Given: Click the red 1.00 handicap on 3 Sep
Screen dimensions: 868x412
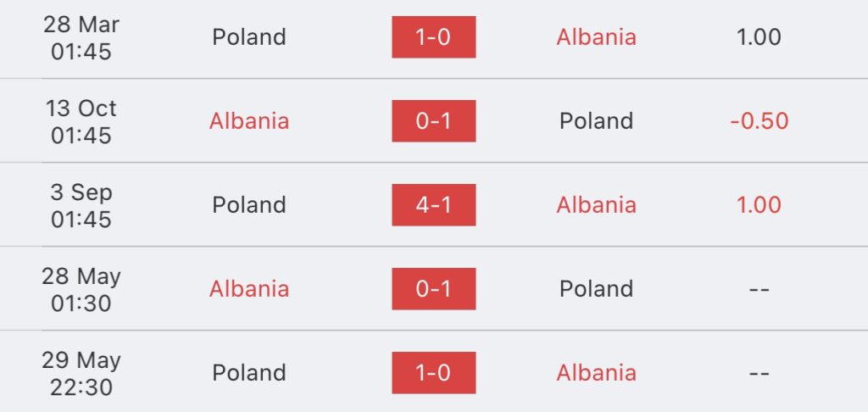Looking at the screenshot, I should [759, 205].
